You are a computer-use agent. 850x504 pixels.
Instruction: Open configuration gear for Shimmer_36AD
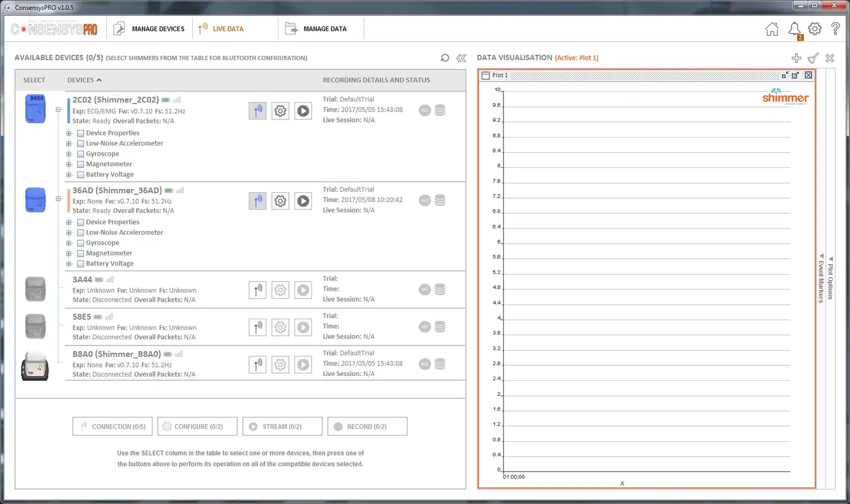[280, 201]
